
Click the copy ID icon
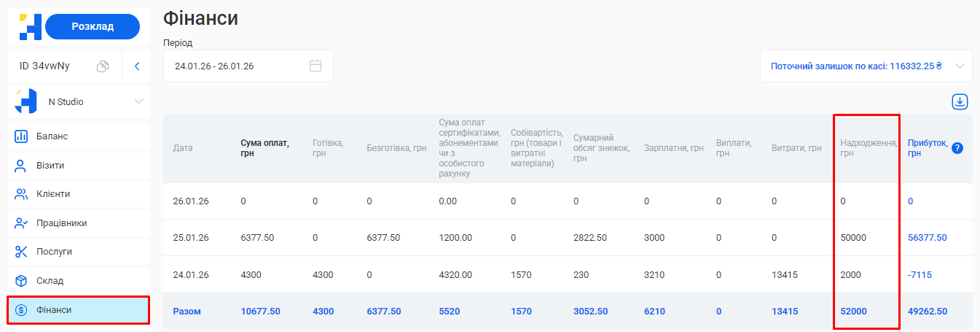tap(103, 66)
